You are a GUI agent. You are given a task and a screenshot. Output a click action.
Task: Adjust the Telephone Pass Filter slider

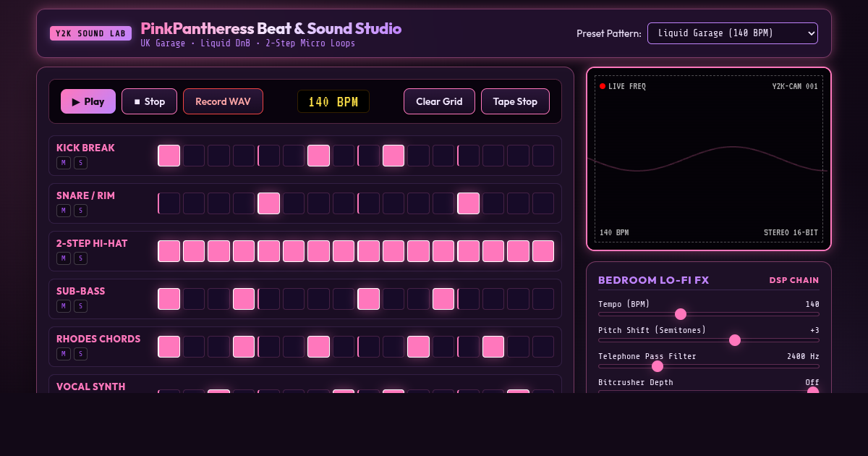click(x=709, y=366)
